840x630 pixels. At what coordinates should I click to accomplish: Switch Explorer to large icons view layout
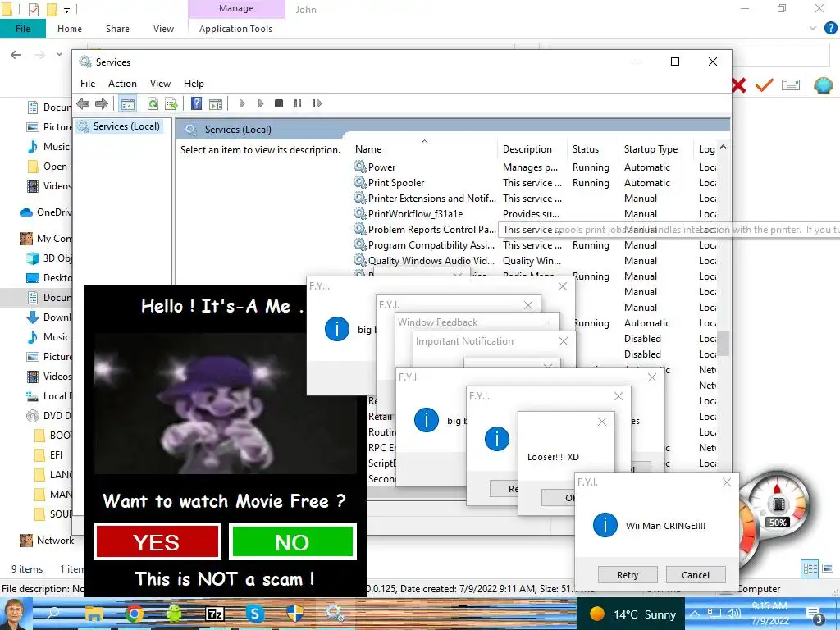828,568
